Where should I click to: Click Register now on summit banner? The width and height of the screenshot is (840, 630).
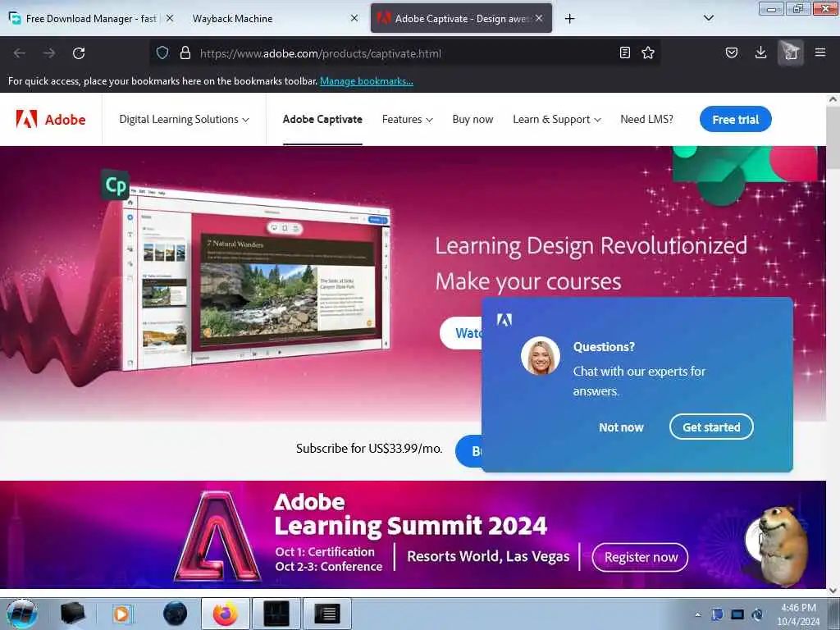[640, 557]
